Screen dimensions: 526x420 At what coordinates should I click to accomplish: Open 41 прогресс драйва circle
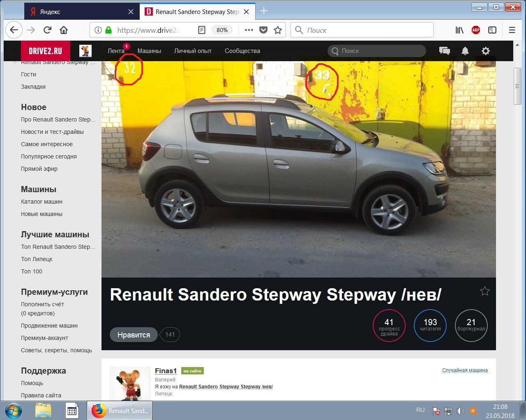click(x=389, y=326)
